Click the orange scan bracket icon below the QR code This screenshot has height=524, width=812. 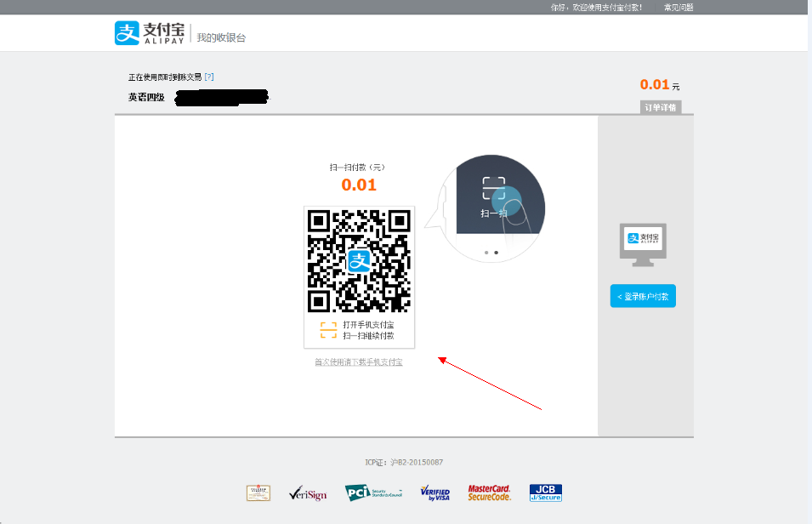328,330
